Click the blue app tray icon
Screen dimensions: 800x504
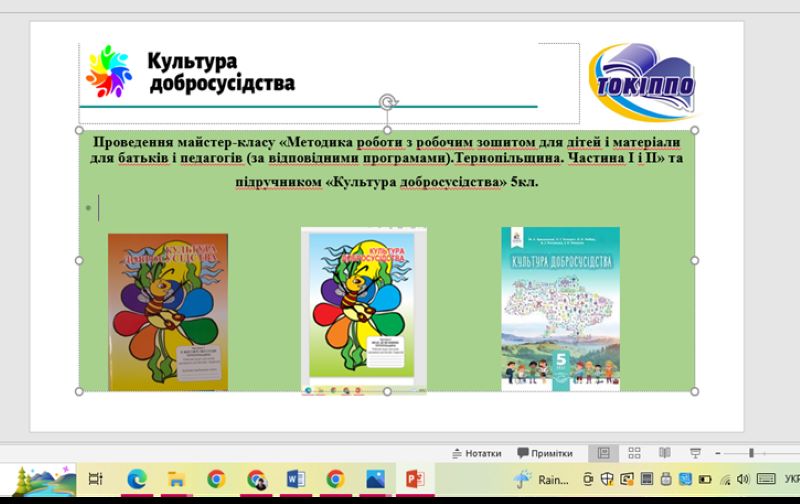point(685,479)
